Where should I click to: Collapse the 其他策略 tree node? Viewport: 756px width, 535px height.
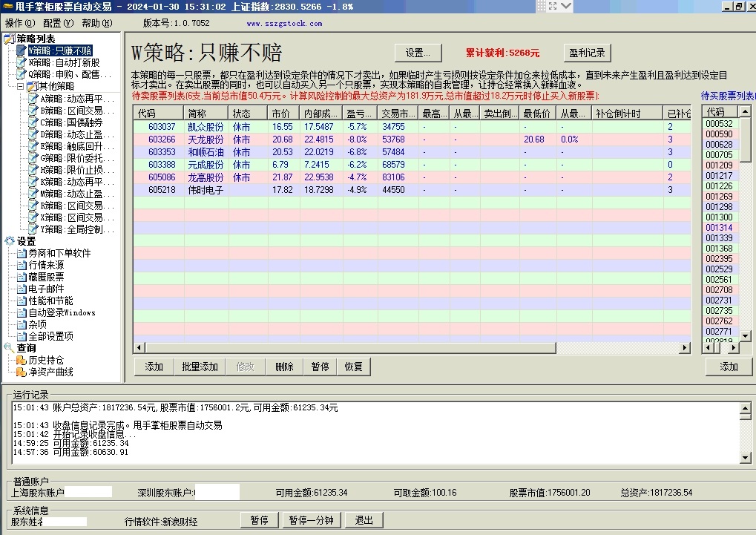click(x=21, y=86)
